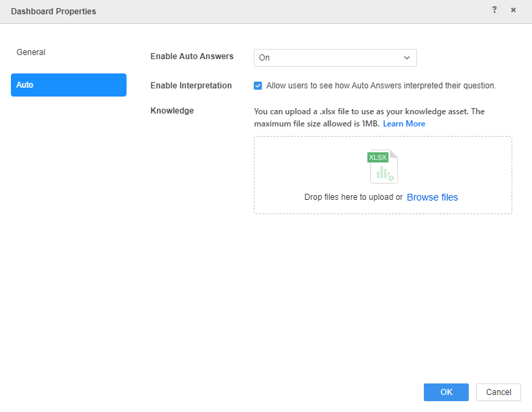Confirm settings with the OK button
532x412 pixels.
(446, 392)
